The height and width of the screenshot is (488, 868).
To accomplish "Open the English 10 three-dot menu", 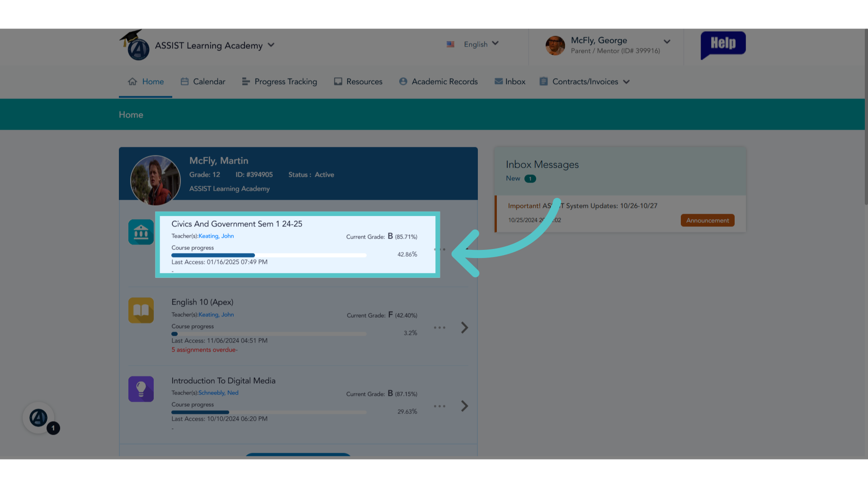I will [x=439, y=328].
